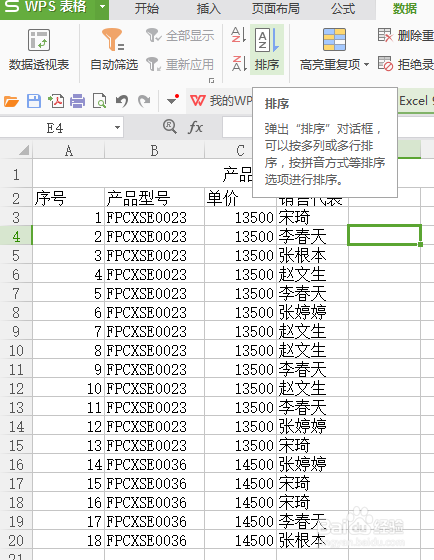This screenshot has width=434, height=560.
Task: Expand the name box dropdown arrow
Action: click(x=117, y=128)
